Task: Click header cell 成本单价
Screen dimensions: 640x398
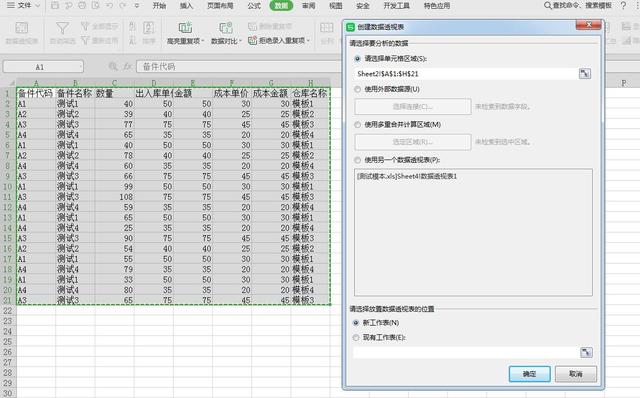Action: click(x=231, y=93)
